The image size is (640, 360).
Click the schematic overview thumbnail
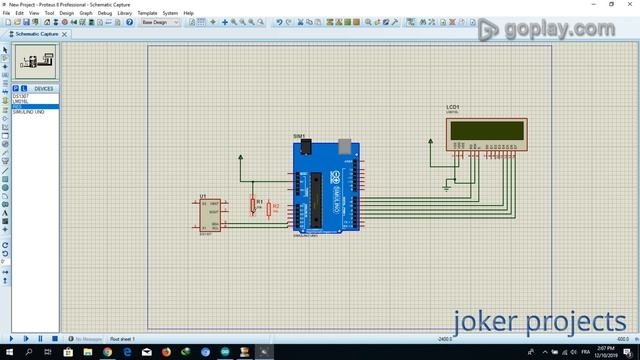[35, 62]
